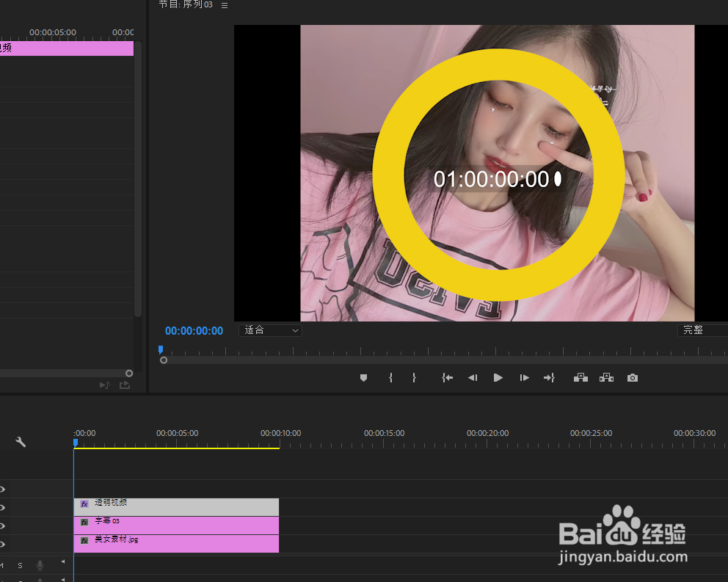
Task: Toggle visibility eye of 透明视频 track
Action: [2, 507]
